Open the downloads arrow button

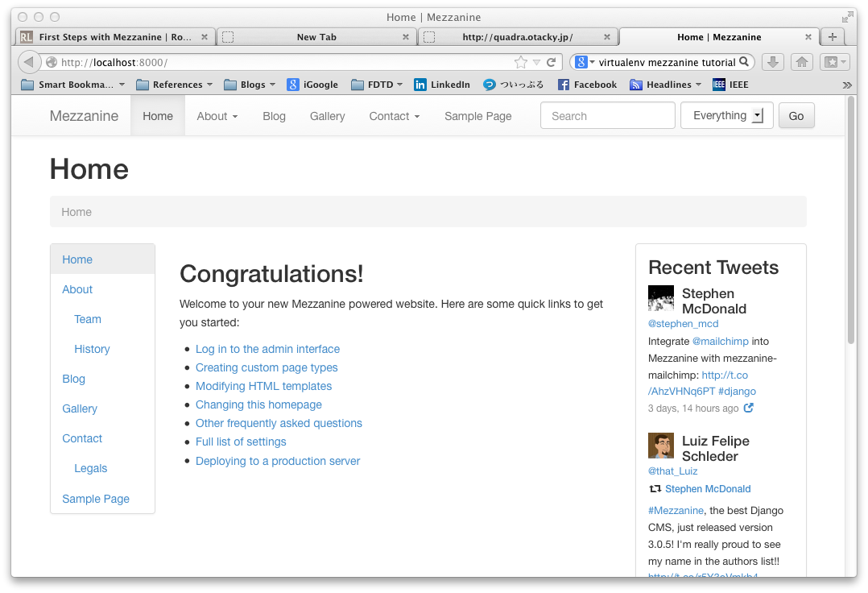tap(773, 62)
